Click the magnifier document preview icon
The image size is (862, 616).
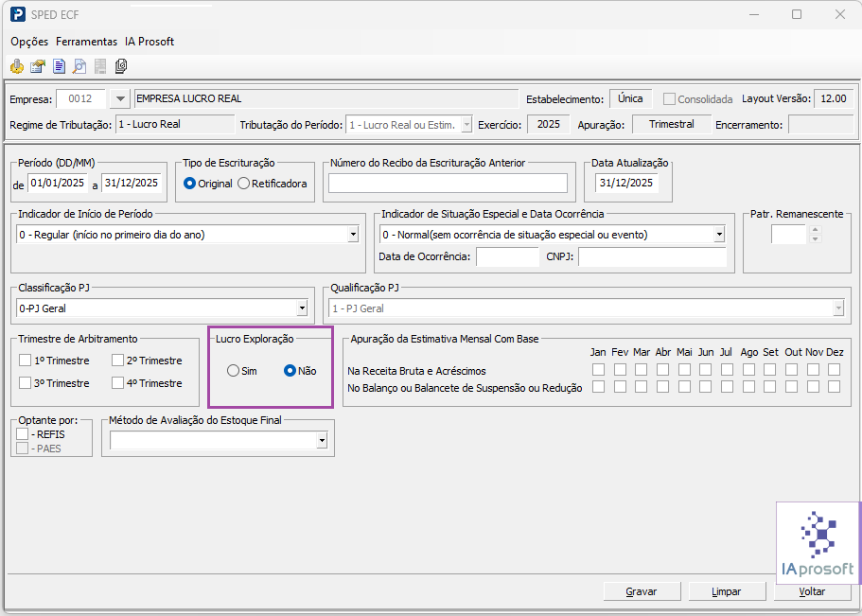pyautogui.click(x=79, y=66)
